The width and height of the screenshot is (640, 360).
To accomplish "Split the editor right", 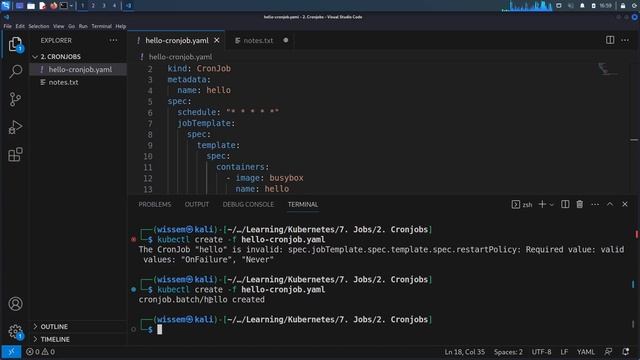I will click(x=610, y=40).
